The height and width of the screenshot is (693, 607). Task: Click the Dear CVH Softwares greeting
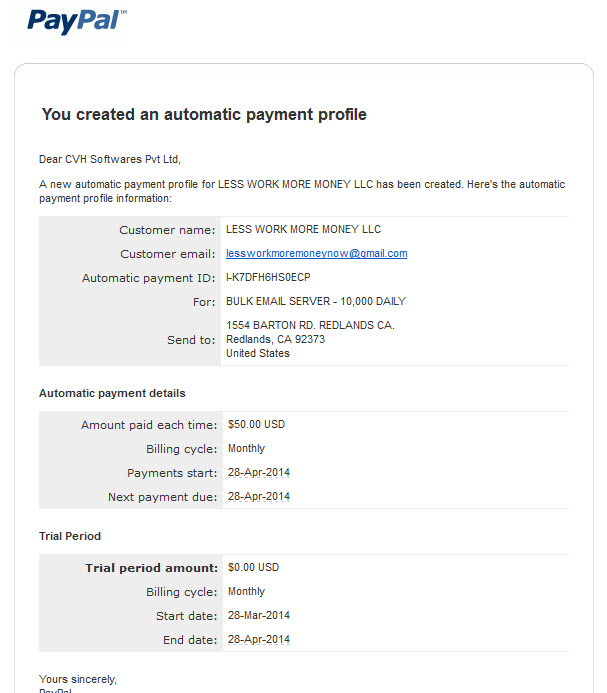coord(110,159)
